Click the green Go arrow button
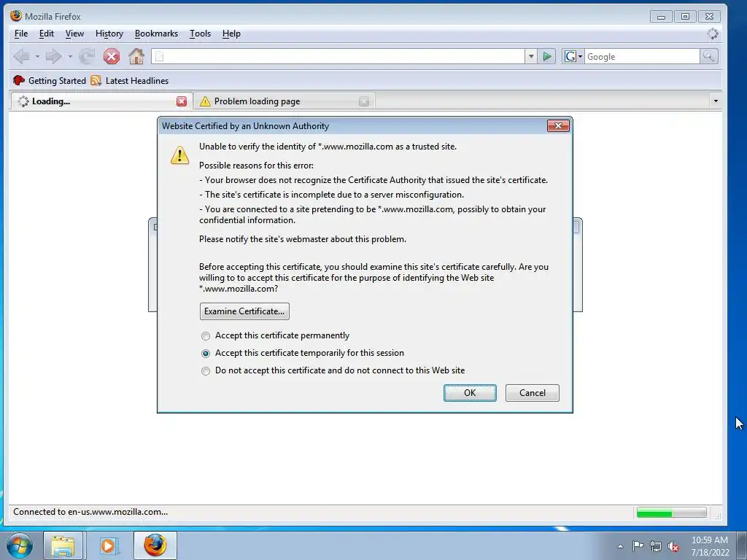This screenshot has width=747, height=560. (x=547, y=57)
